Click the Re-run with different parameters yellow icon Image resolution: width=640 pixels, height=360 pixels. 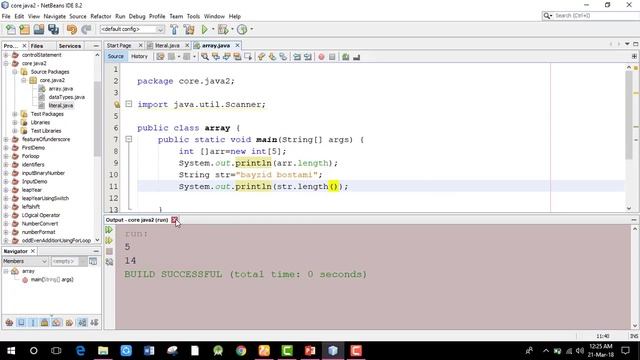(109, 241)
